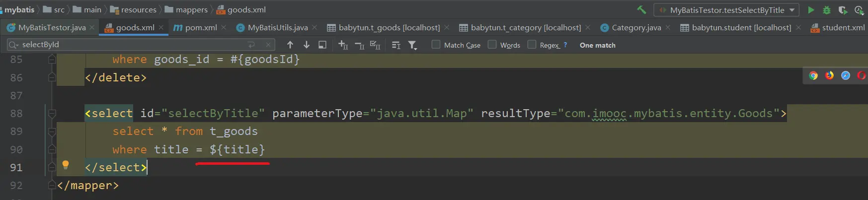This screenshot has width=868, height=200.
Task: Collapse the select block on line 88
Action: pos(52,114)
